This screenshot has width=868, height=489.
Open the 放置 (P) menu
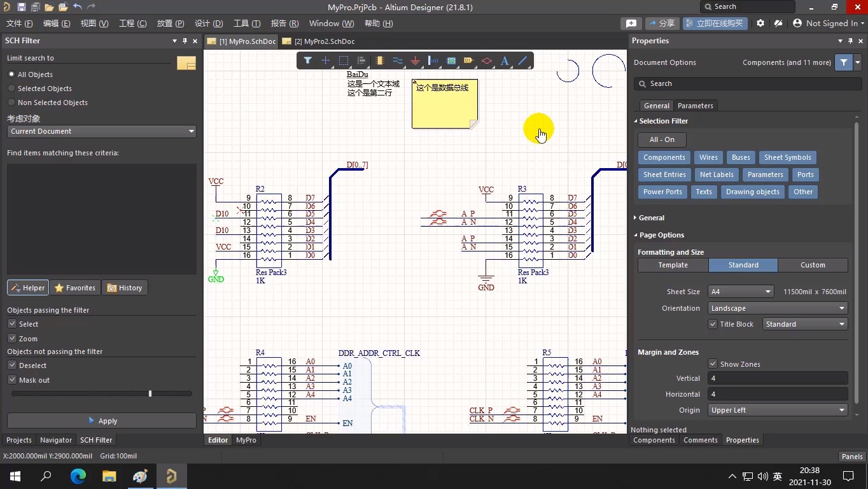[x=170, y=24]
